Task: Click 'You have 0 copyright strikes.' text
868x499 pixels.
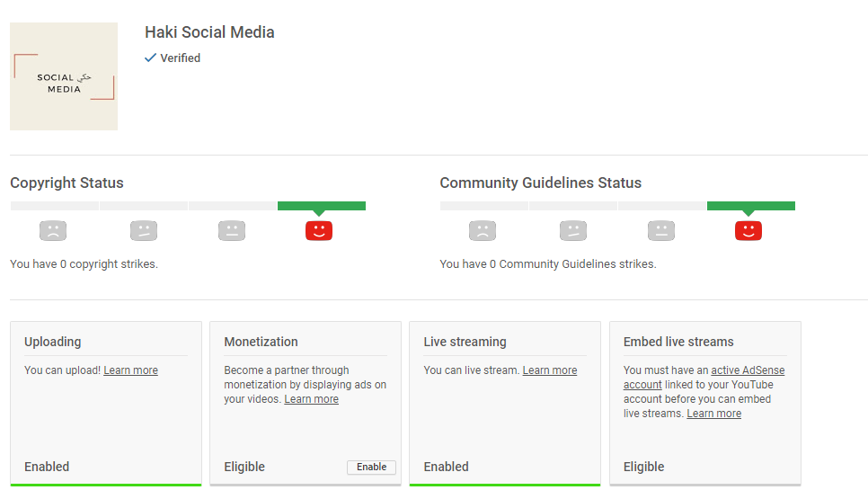Action: (x=84, y=264)
